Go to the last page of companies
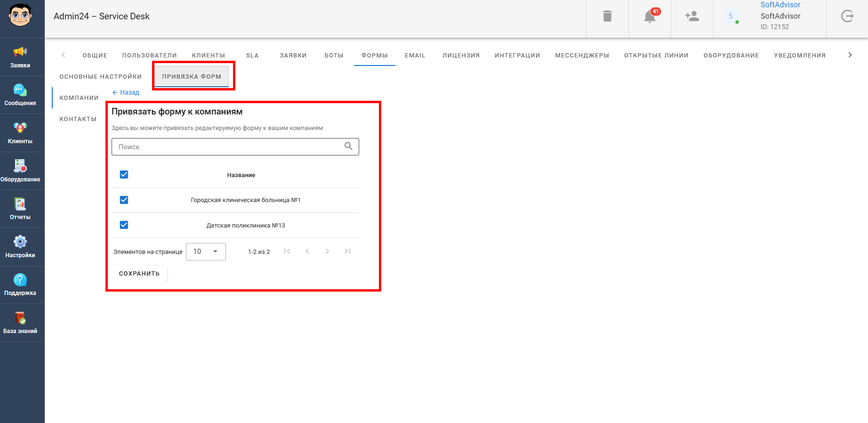This screenshot has height=423, width=868. tap(347, 252)
